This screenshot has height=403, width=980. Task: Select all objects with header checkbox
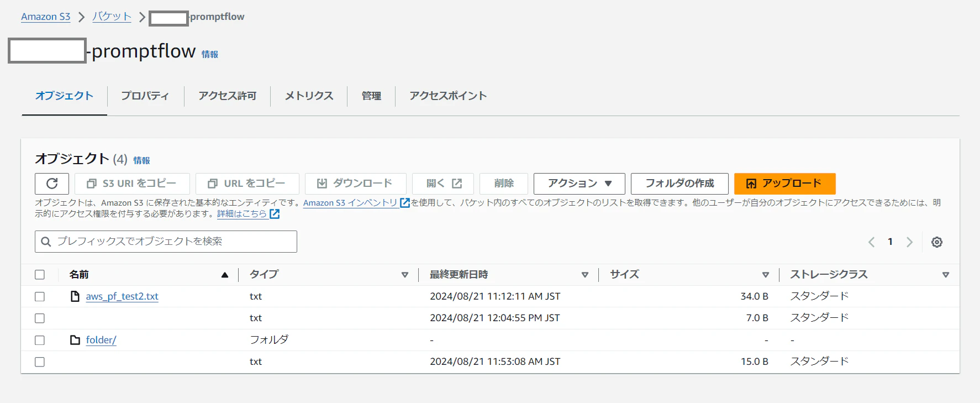40,275
